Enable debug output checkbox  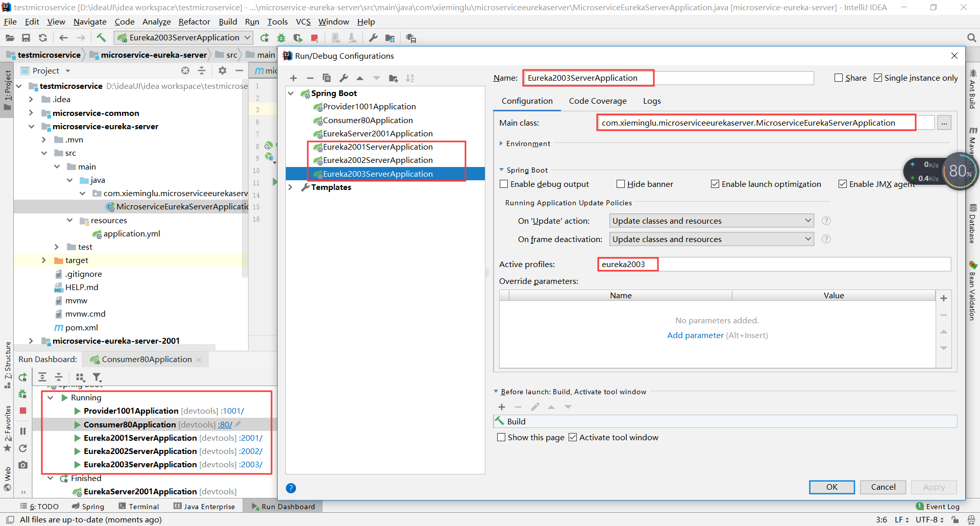tap(504, 184)
